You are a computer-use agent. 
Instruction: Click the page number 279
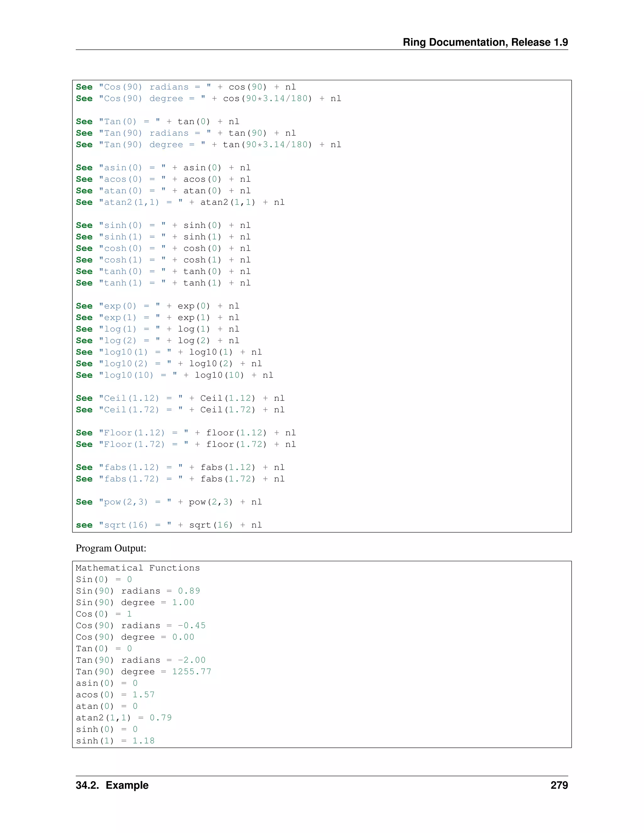coord(559,785)
